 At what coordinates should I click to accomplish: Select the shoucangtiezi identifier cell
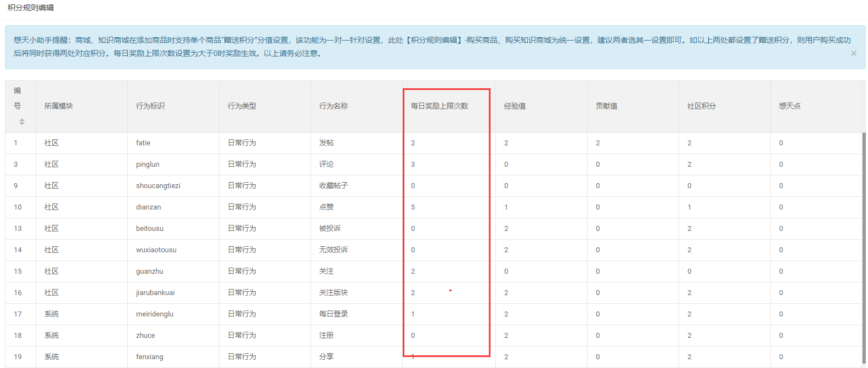[x=173, y=185]
